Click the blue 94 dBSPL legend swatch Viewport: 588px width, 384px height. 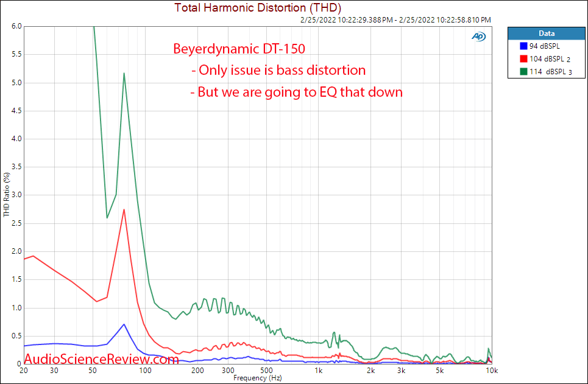pos(523,46)
